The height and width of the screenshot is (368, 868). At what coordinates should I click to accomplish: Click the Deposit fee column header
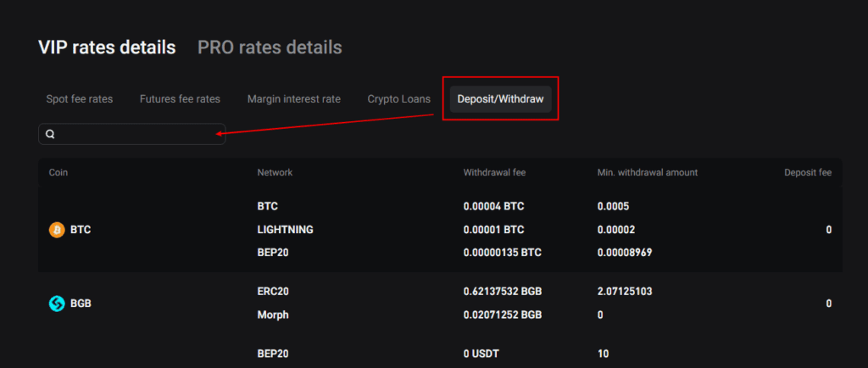tap(807, 172)
